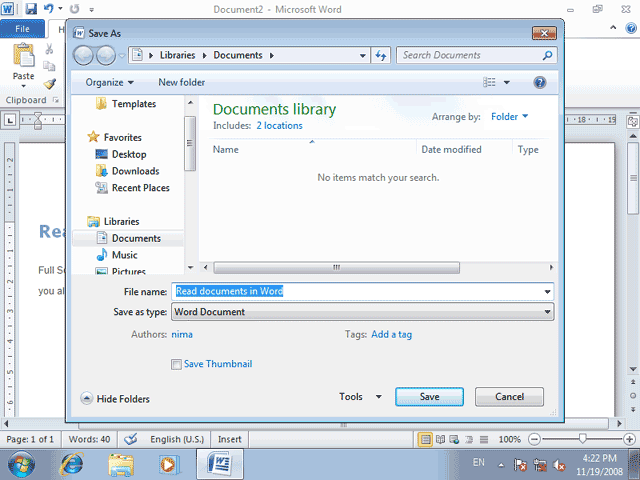Open the File tab in Word
This screenshot has width=640, height=480.
(22, 29)
